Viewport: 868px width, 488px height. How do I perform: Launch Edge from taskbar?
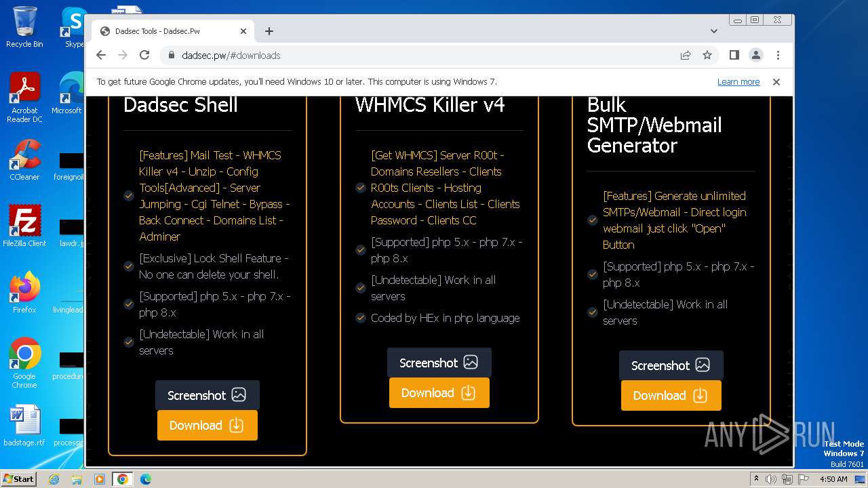tap(146, 479)
